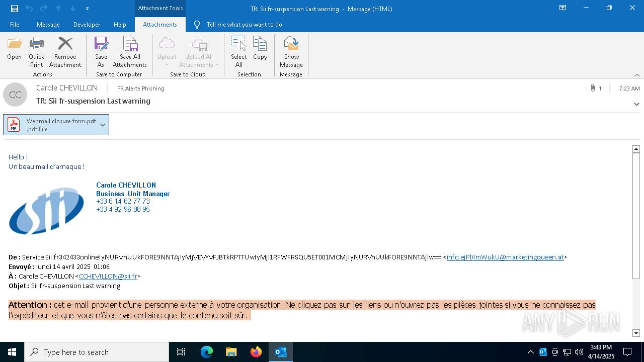Open the Help tab

tap(120, 25)
